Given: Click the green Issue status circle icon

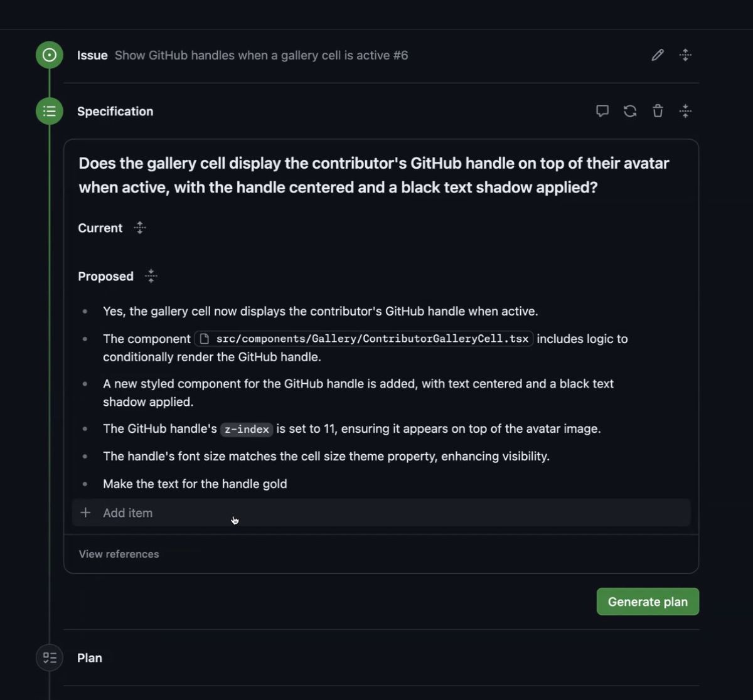Looking at the screenshot, I should [49, 55].
